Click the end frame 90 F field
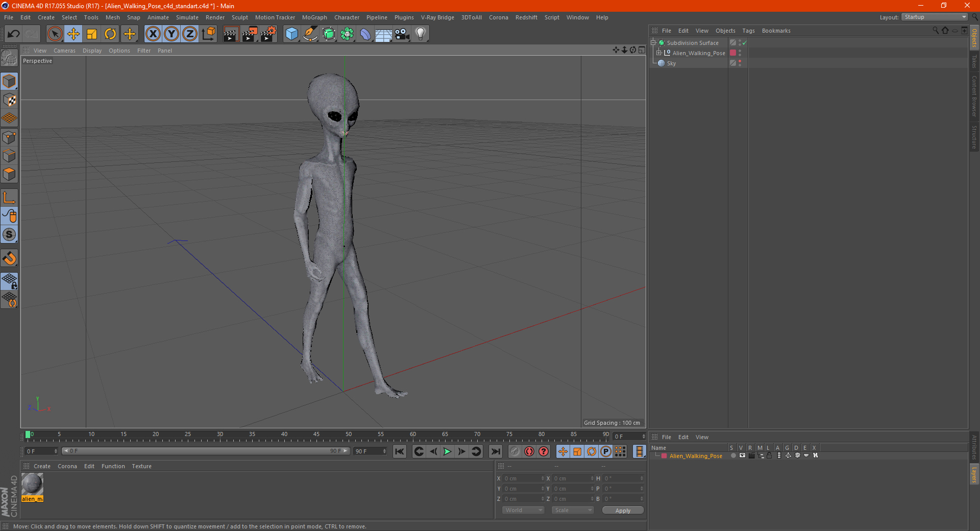Viewport: 980px width, 531px height. pyautogui.click(x=370, y=451)
